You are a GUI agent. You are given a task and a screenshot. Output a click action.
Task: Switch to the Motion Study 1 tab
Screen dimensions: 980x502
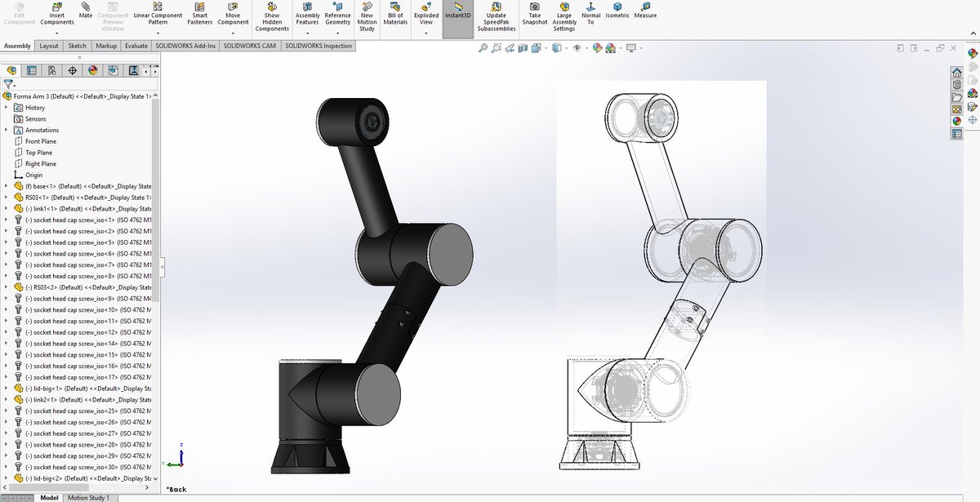[x=88, y=497]
